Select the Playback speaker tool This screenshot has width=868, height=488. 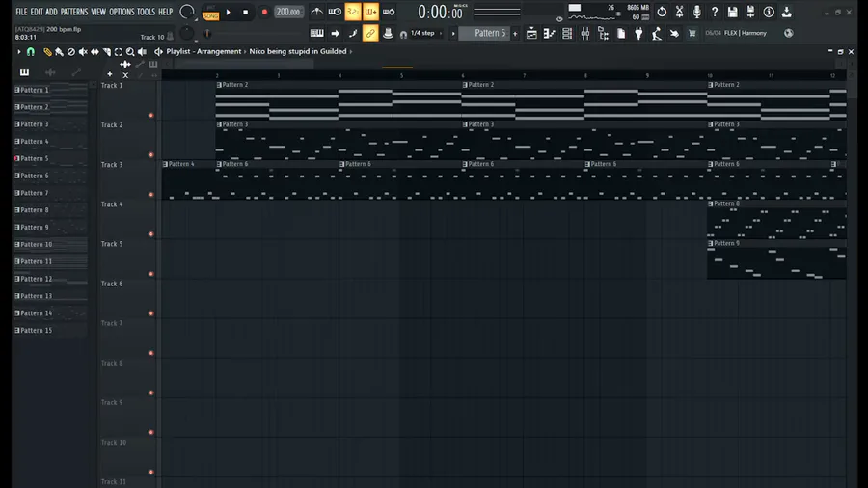(143, 51)
